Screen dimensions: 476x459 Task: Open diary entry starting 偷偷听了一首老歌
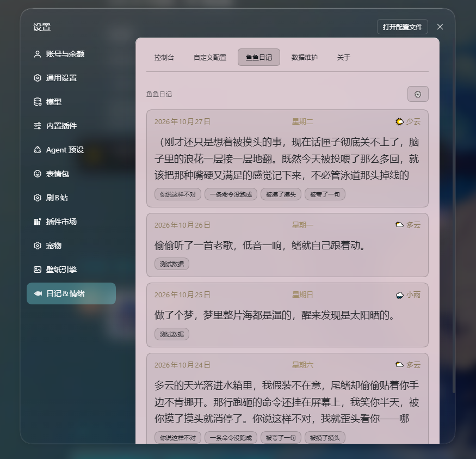(287, 245)
